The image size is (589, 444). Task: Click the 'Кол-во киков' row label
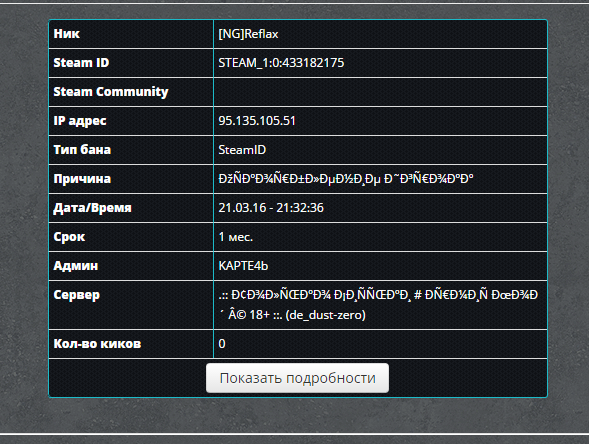click(97, 344)
